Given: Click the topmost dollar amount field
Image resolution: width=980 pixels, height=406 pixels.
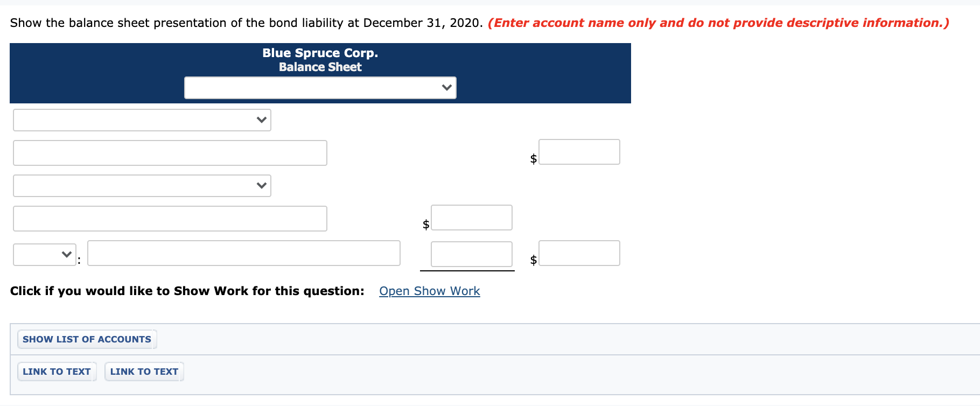Looking at the screenshot, I should [x=579, y=151].
